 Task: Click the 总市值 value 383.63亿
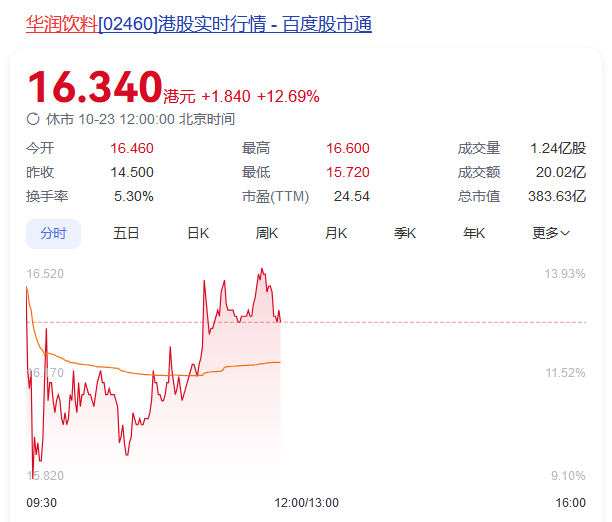point(557,196)
